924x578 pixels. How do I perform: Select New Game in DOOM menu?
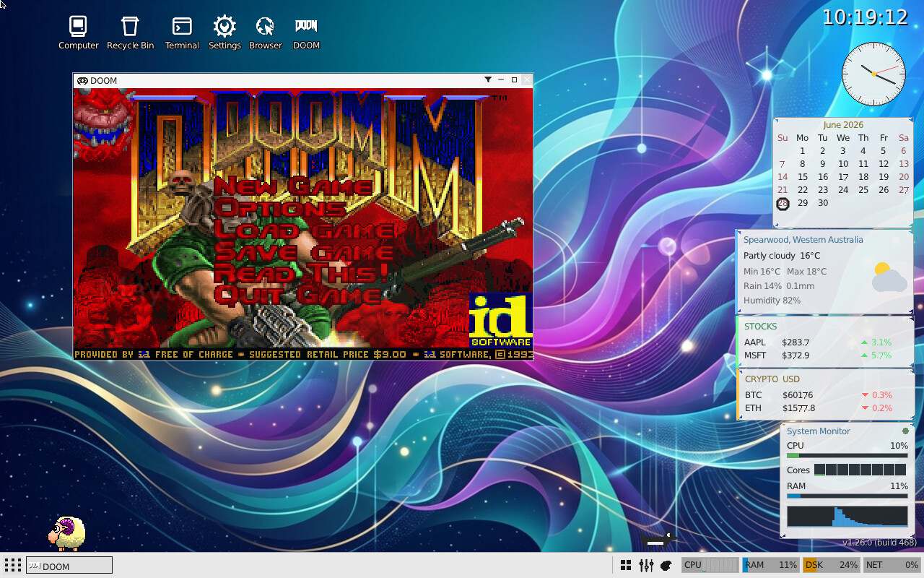(293, 186)
